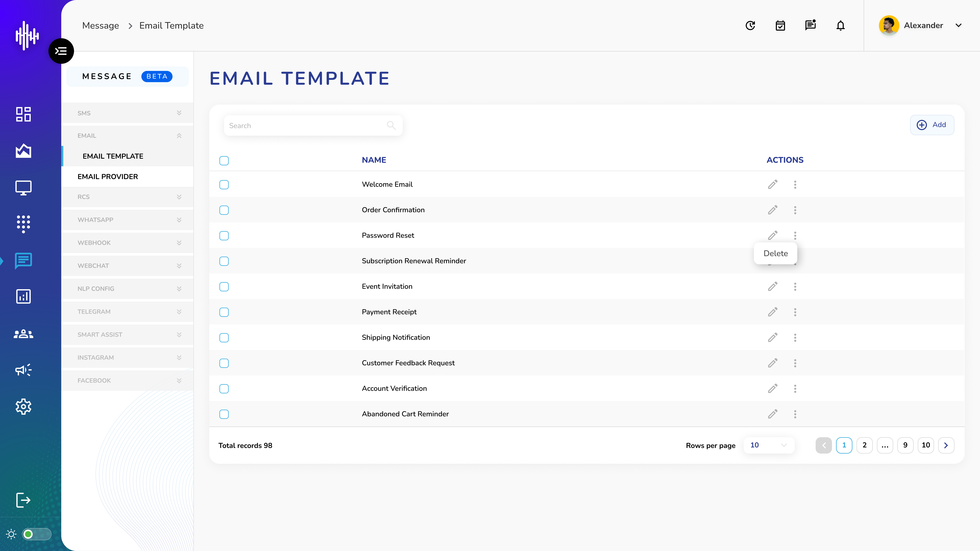Click the Search input field
Viewport: 980px width, 551px height.
pos(313,126)
